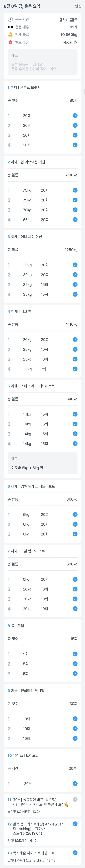The width and height of the screenshot is (85, 868).
Task: Click the clock icon beside 운동 시간
Action: coord(10,19)
